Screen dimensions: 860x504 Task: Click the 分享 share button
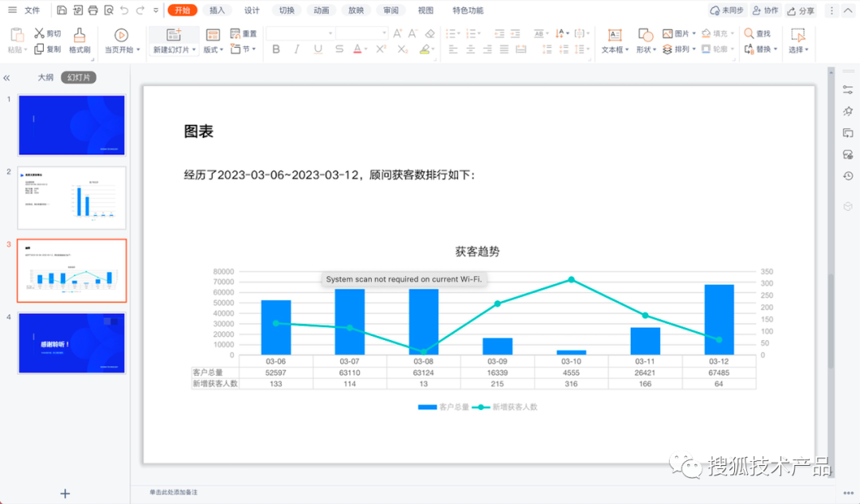click(x=801, y=10)
